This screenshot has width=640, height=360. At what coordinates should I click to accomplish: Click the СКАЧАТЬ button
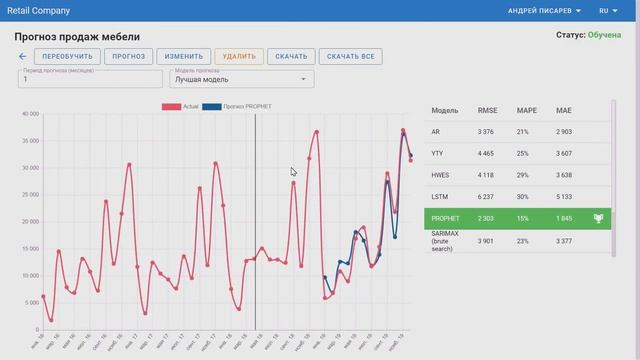(x=291, y=56)
